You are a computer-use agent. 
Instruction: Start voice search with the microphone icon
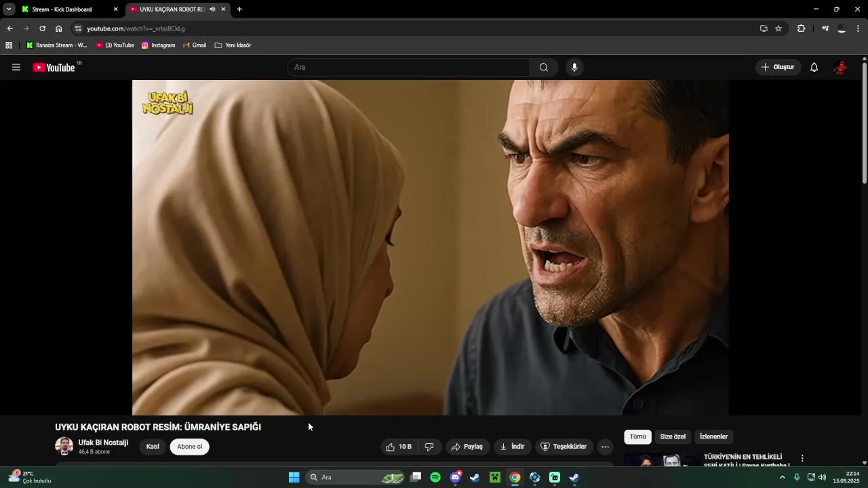574,67
